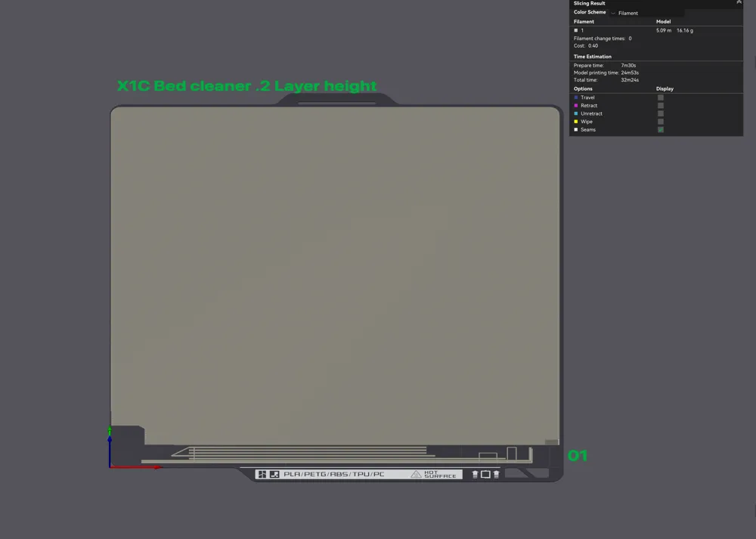The image size is (756, 539).
Task: Enable Travel display checkbox
Action: [x=661, y=98]
